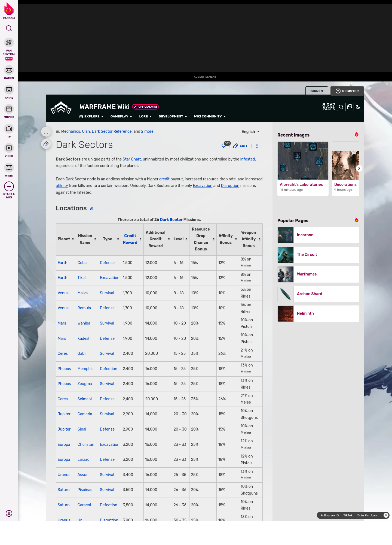Viewport: 392px width, 545px height.
Task: Open the Development menu
Action: click(x=173, y=116)
